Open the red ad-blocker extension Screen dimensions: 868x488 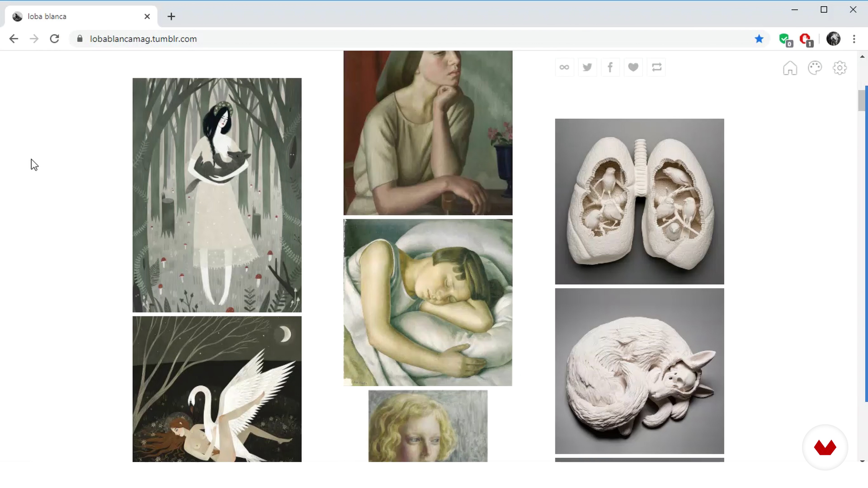(x=806, y=39)
